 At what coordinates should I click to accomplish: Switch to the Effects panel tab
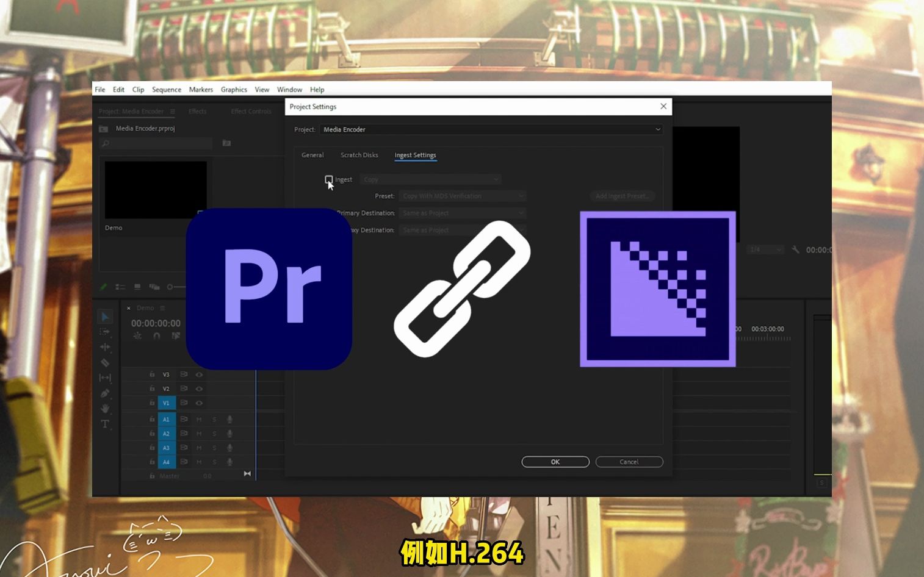(198, 112)
